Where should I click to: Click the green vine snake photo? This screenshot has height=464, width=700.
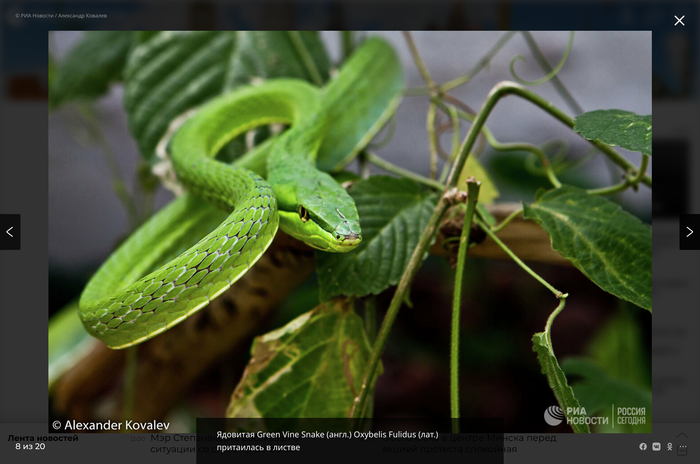click(x=350, y=231)
